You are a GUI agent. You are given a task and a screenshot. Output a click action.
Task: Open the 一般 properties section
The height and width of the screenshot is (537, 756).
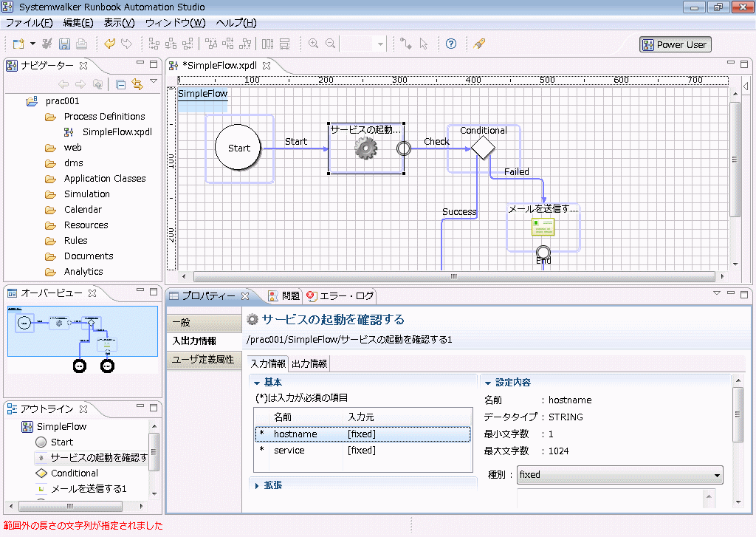(x=204, y=322)
